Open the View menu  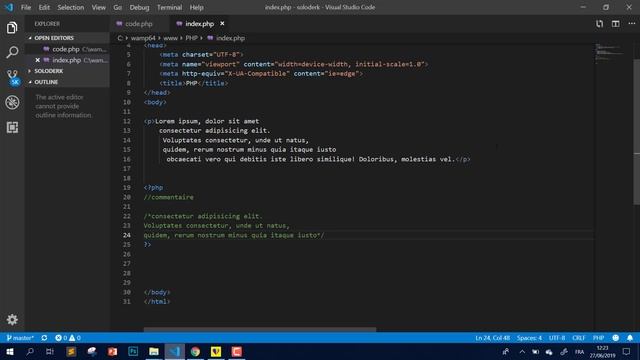point(98,7)
